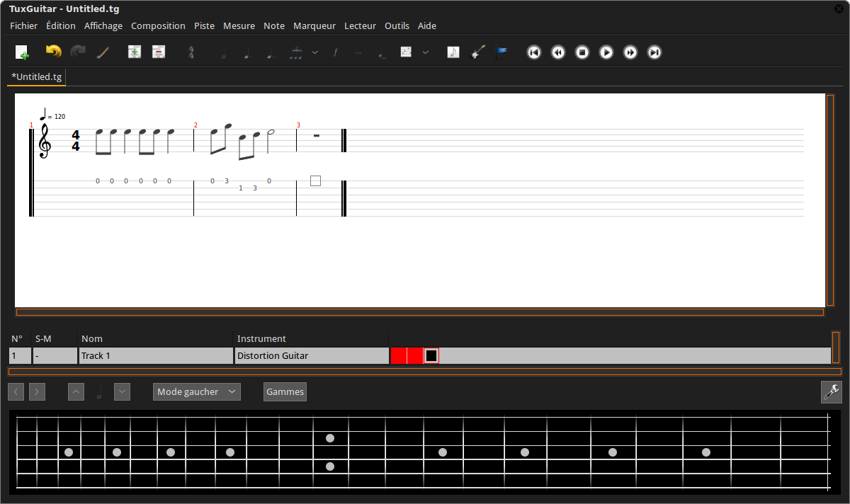
Task: Redo the action with the grey arrow
Action: pos(77,52)
